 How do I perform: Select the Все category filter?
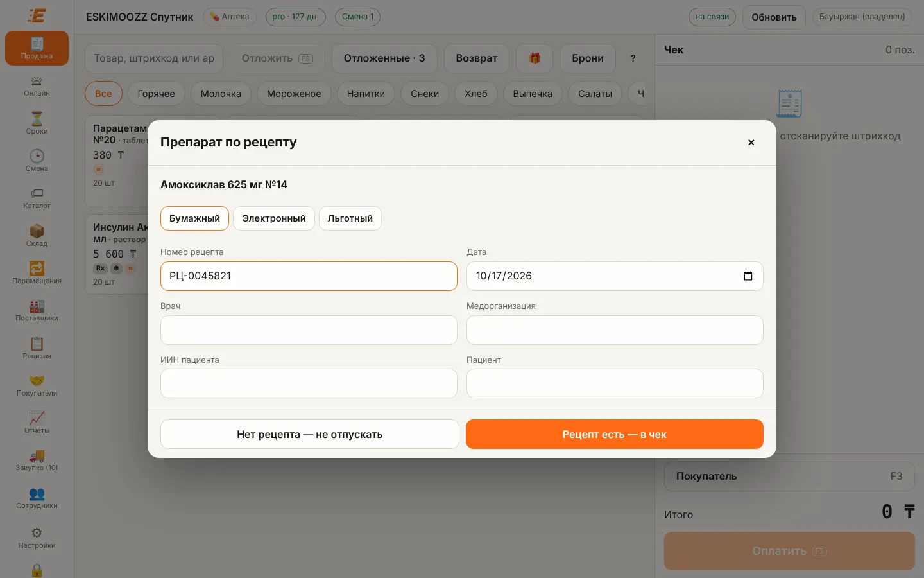pos(103,94)
